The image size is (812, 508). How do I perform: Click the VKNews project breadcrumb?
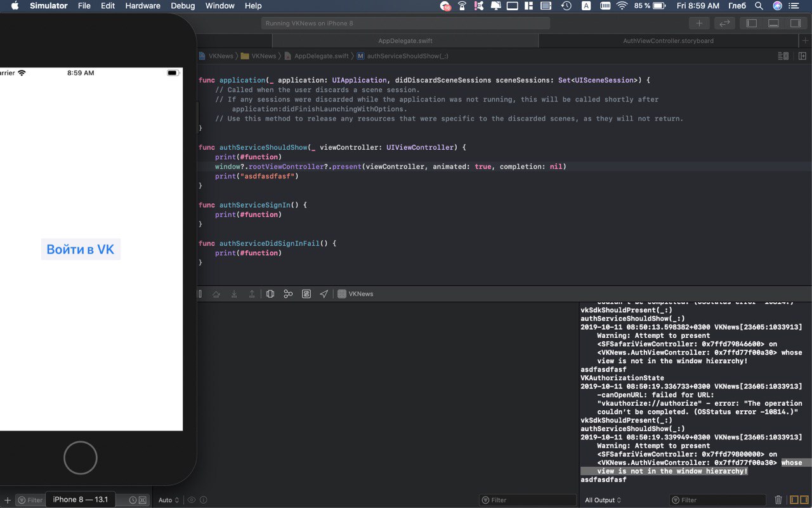pos(216,56)
